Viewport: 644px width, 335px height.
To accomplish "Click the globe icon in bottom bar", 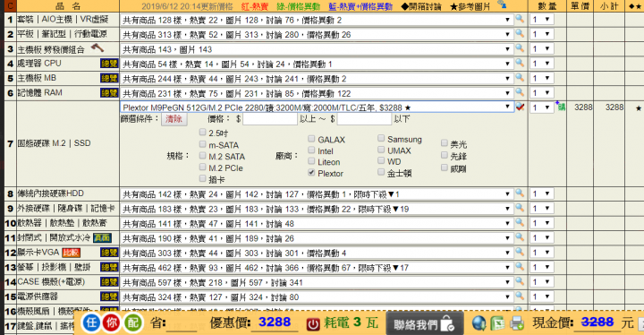I will [479, 323].
